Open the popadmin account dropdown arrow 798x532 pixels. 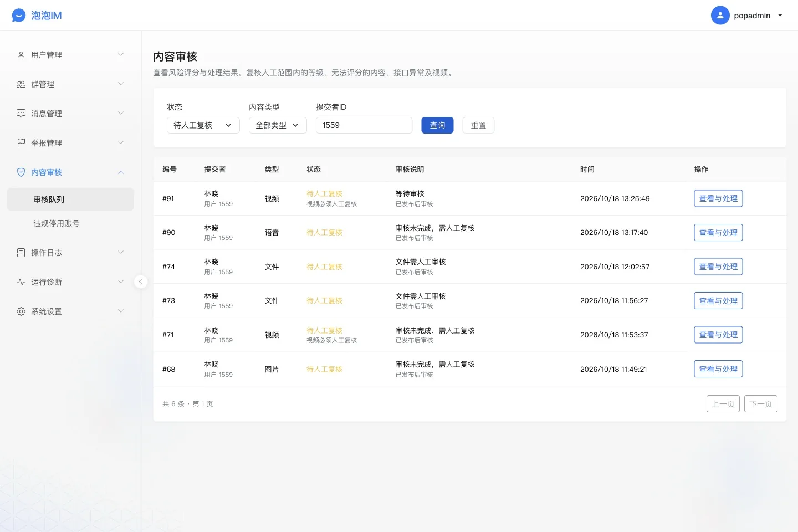(780, 16)
